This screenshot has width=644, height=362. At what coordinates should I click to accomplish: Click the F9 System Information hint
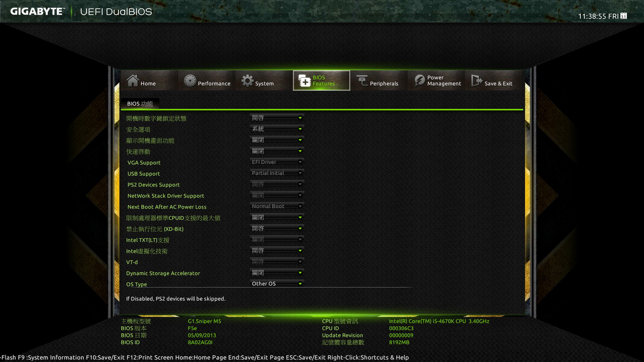[x=51, y=358]
